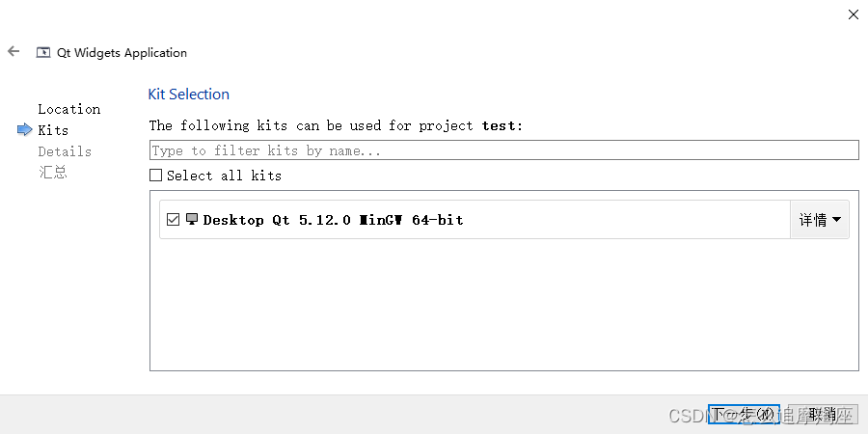The image size is (868, 434).
Task: Select the Location step in the wizard sidebar
Action: [69, 109]
